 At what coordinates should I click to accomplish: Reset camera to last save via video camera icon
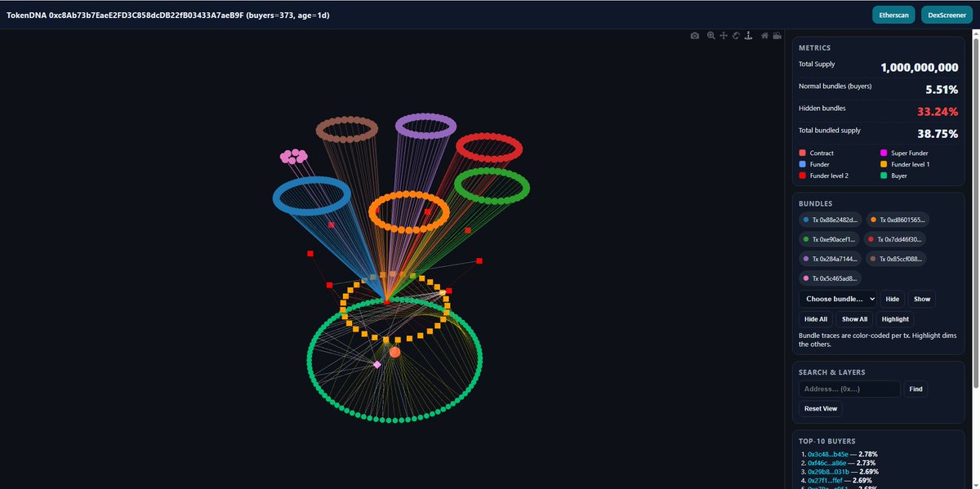coord(777,36)
